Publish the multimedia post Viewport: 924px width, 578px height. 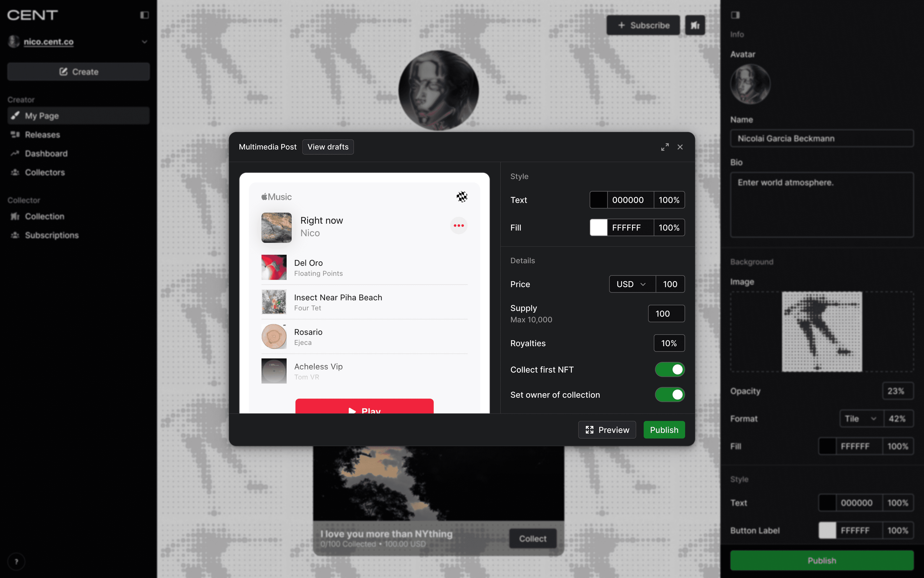(664, 430)
